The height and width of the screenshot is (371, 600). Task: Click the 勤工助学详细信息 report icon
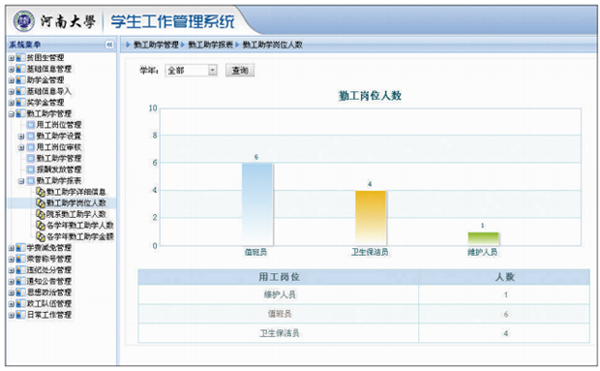41,192
